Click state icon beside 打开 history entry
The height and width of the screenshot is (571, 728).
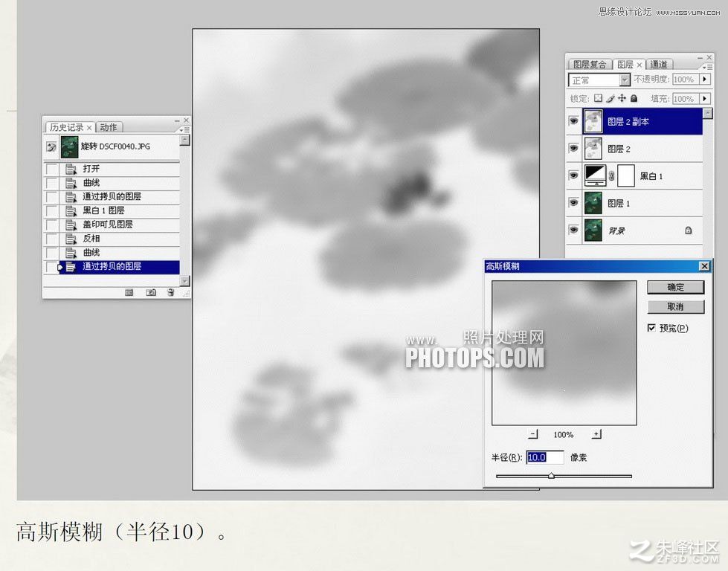coord(71,169)
